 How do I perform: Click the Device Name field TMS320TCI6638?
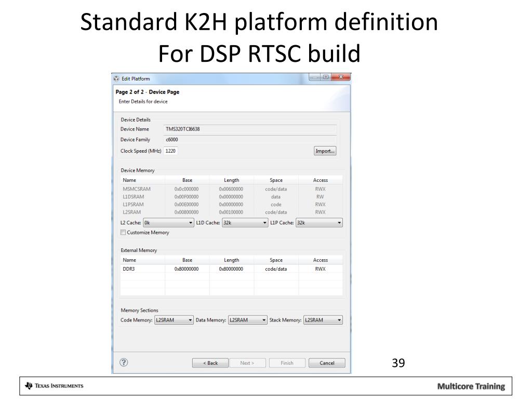pyautogui.click(x=250, y=129)
